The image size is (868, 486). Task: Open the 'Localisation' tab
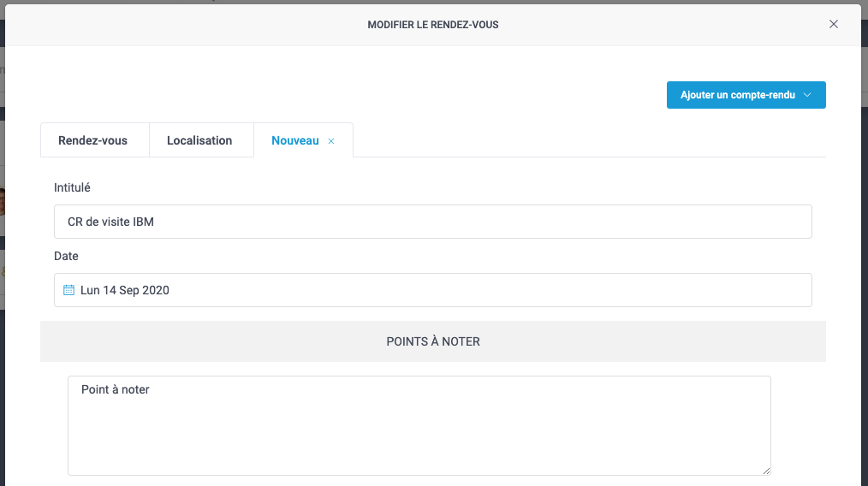pyautogui.click(x=199, y=140)
